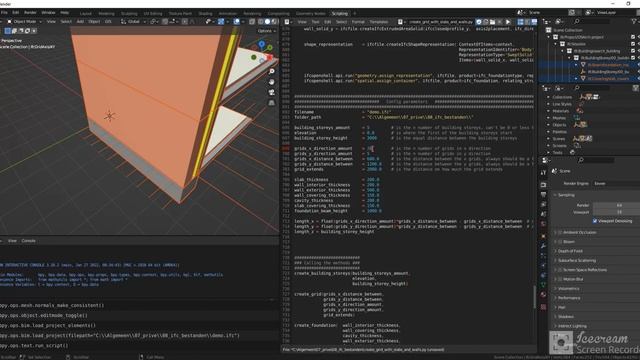Run the script with the play icon
Viewport: 640px width, 360px height.
click(508, 22)
